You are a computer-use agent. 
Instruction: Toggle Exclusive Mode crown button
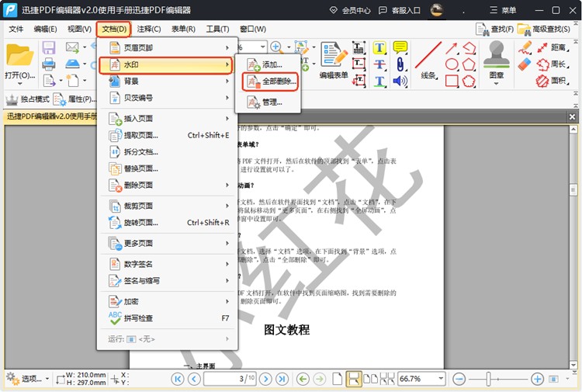coord(27,99)
